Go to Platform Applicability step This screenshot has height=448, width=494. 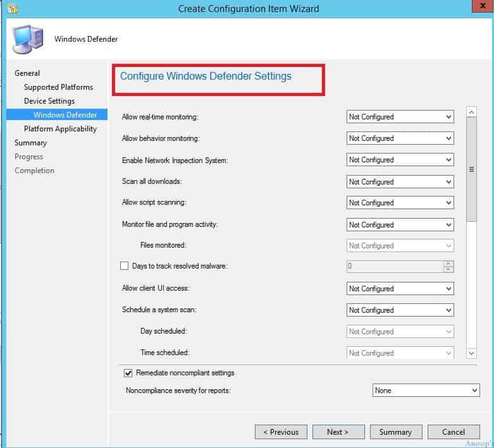60,129
